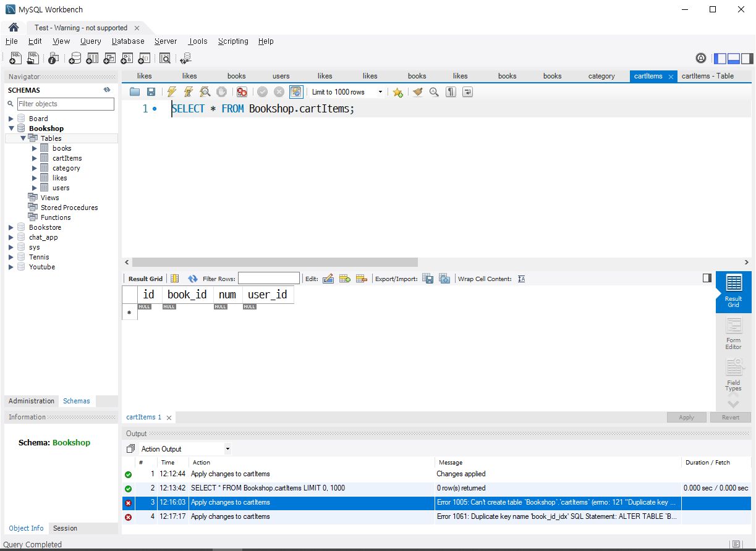Toggle word wrap in the editor

(x=467, y=91)
